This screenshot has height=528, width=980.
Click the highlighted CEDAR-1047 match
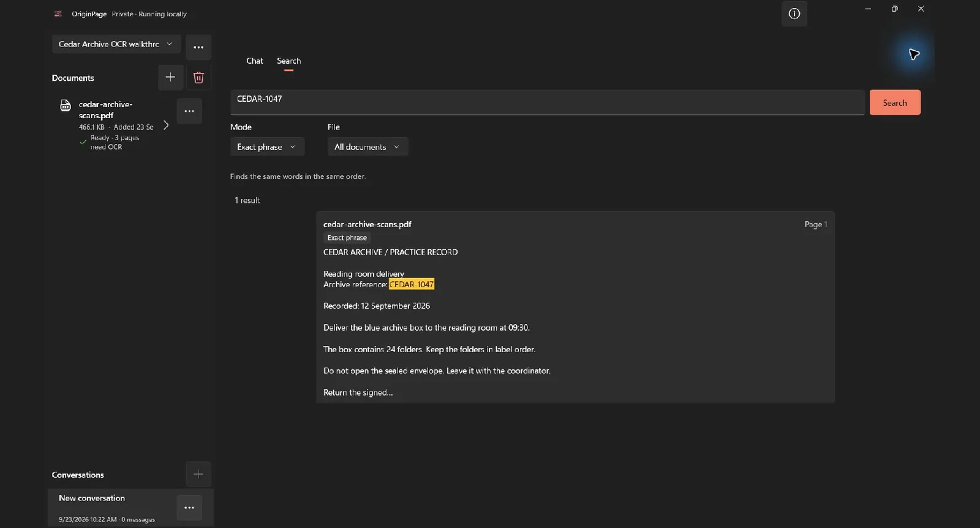412,284
